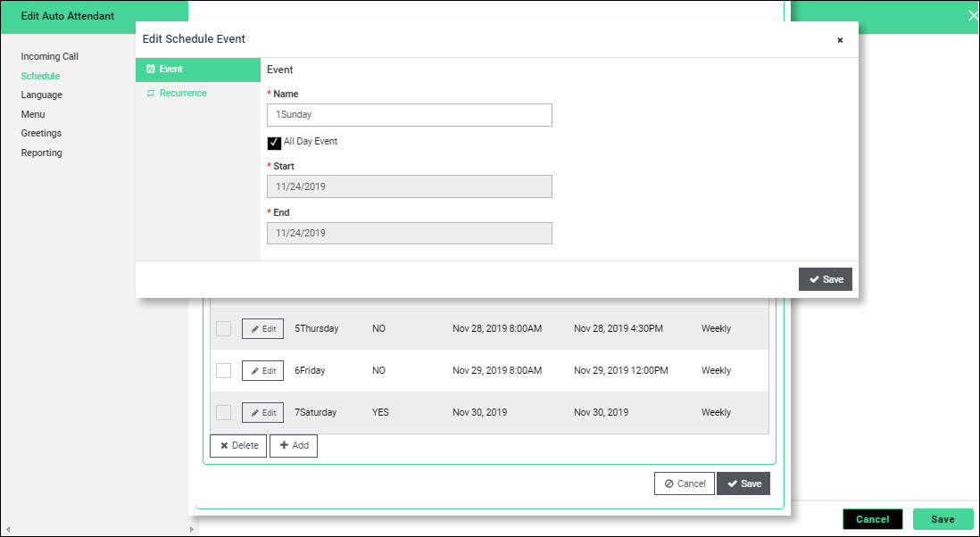980x537 pixels.
Task: Click the black Cancel button at bottom
Action: click(x=872, y=519)
